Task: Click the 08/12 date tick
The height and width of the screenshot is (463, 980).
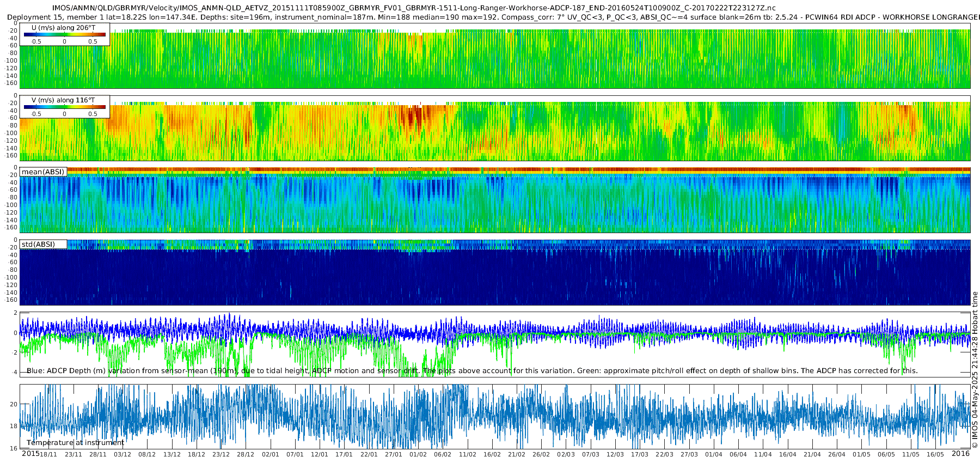Action: point(147,454)
